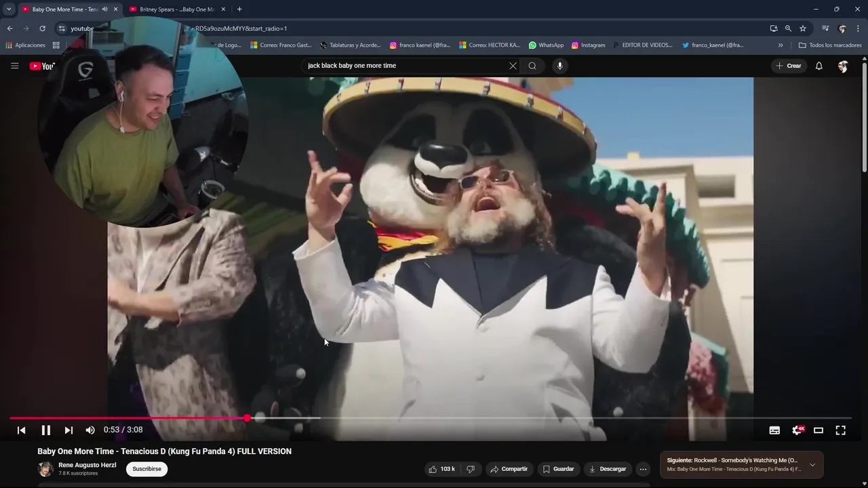Skip to the previous video
The image size is (868, 488).
21,430
